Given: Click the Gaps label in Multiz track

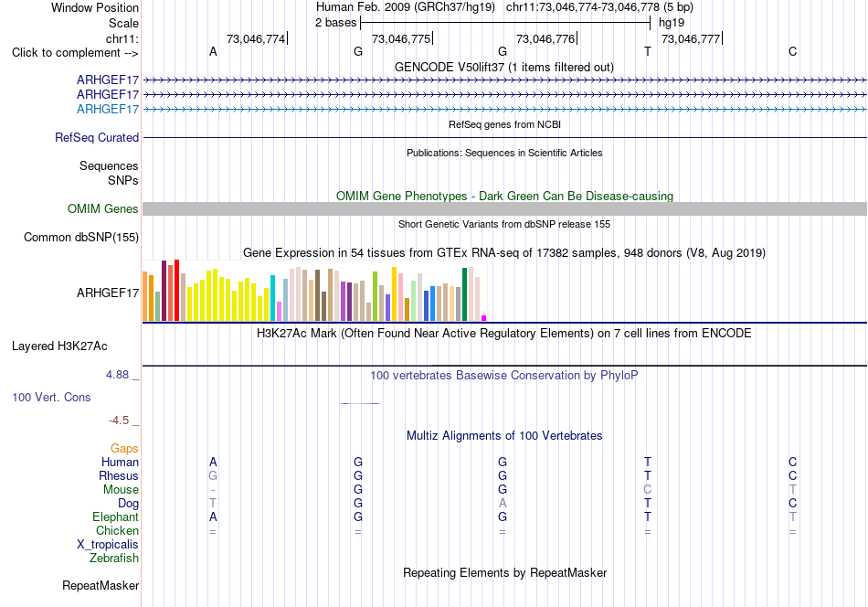Looking at the screenshot, I should pyautogui.click(x=124, y=448).
